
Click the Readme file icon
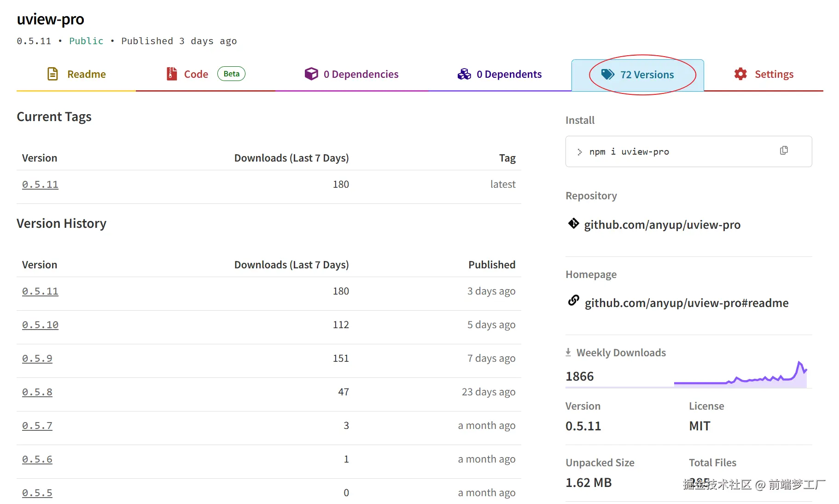53,74
